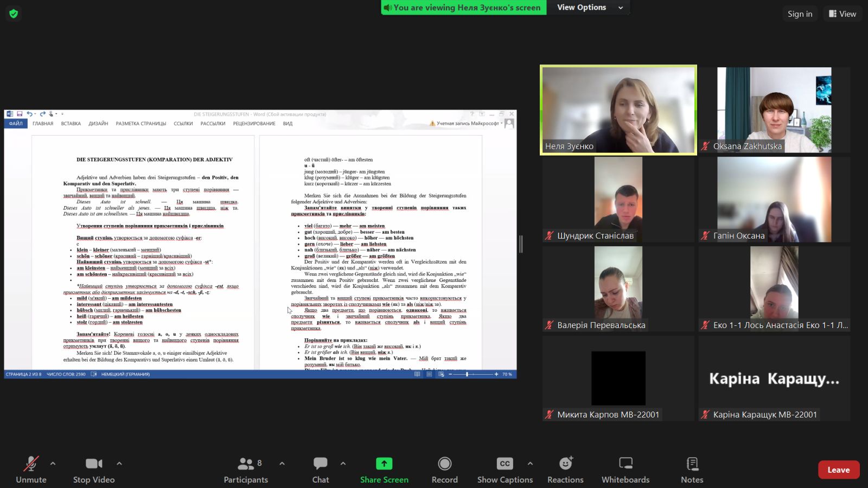Select the Еко 1-1 Лось Анастасія video tile
This screenshot has height=488, width=868.
pyautogui.click(x=774, y=289)
